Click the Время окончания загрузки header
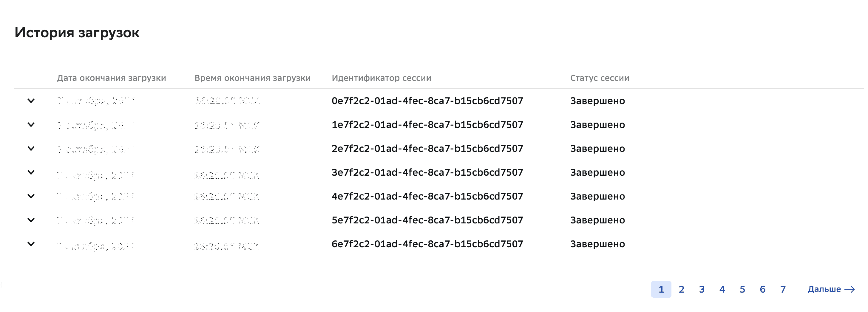Image resolution: width=868 pixels, height=312 pixels. coord(252,78)
